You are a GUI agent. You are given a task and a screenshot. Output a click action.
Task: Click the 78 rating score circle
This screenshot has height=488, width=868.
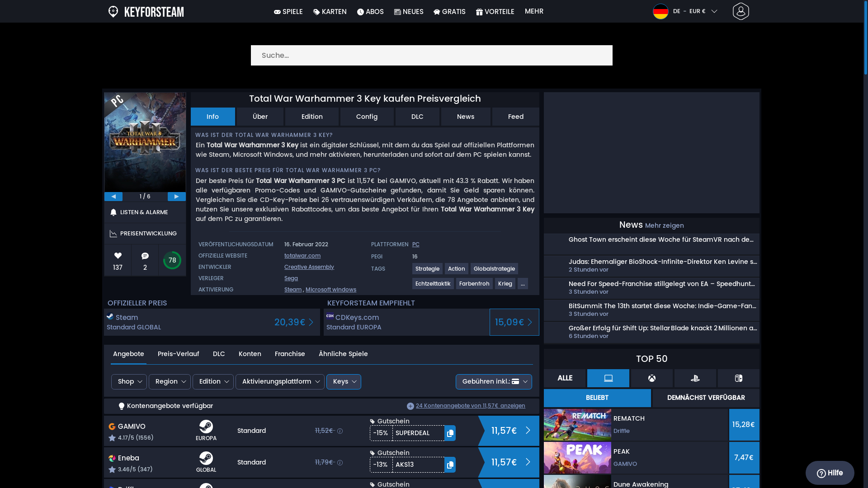(172, 260)
